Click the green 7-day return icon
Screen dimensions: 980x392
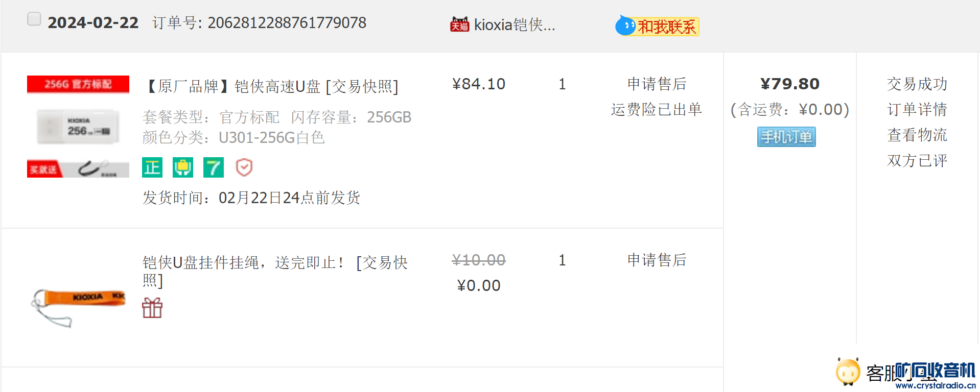(214, 167)
